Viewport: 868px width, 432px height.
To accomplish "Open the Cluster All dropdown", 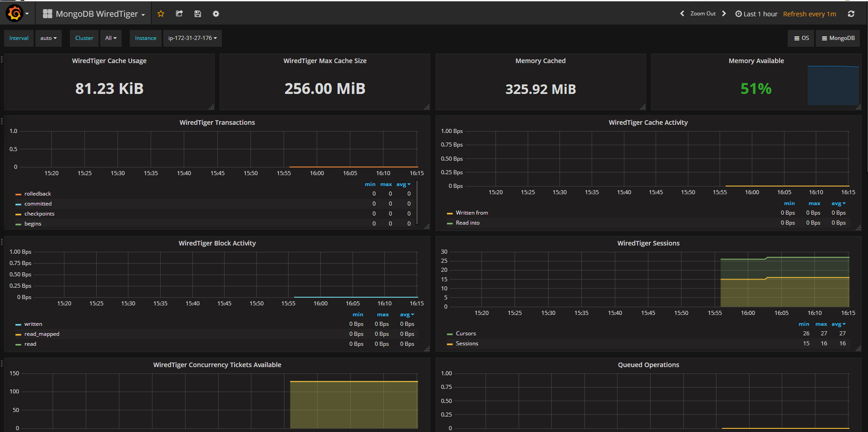I will pos(111,38).
